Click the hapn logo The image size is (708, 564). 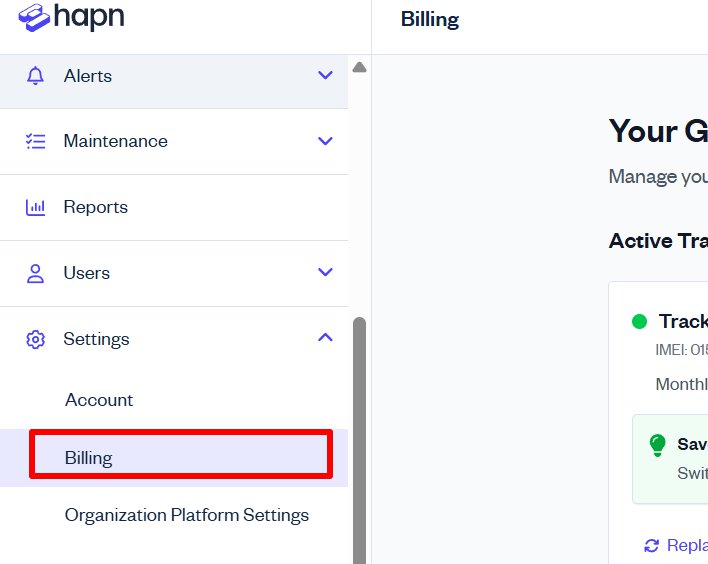pyautogui.click(x=71, y=18)
